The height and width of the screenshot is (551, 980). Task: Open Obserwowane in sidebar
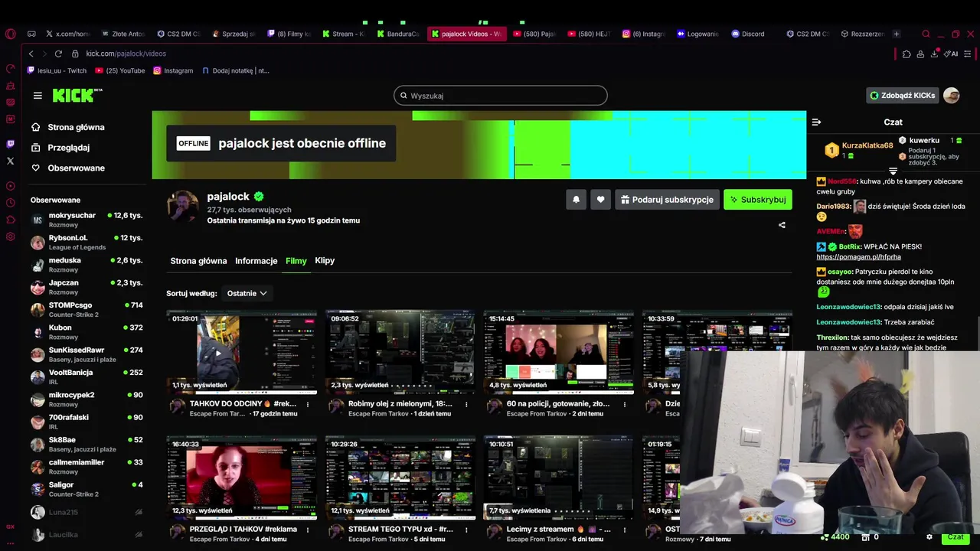(x=68, y=168)
